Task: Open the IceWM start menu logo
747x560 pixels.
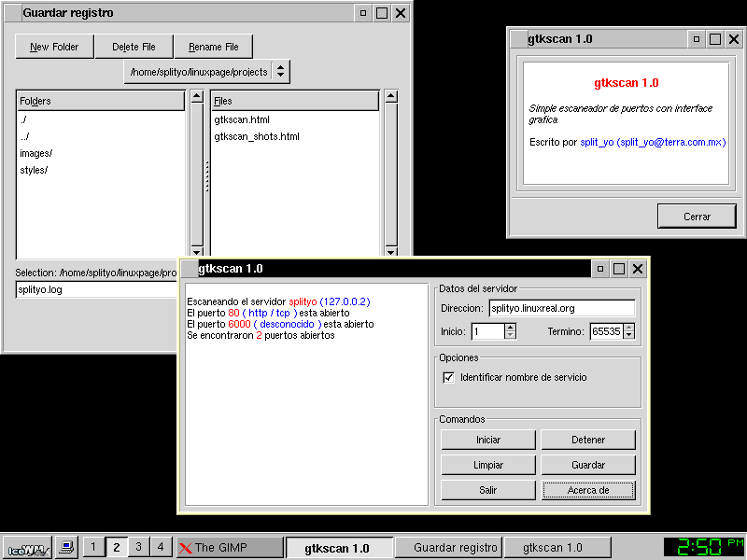Action: coord(28,548)
